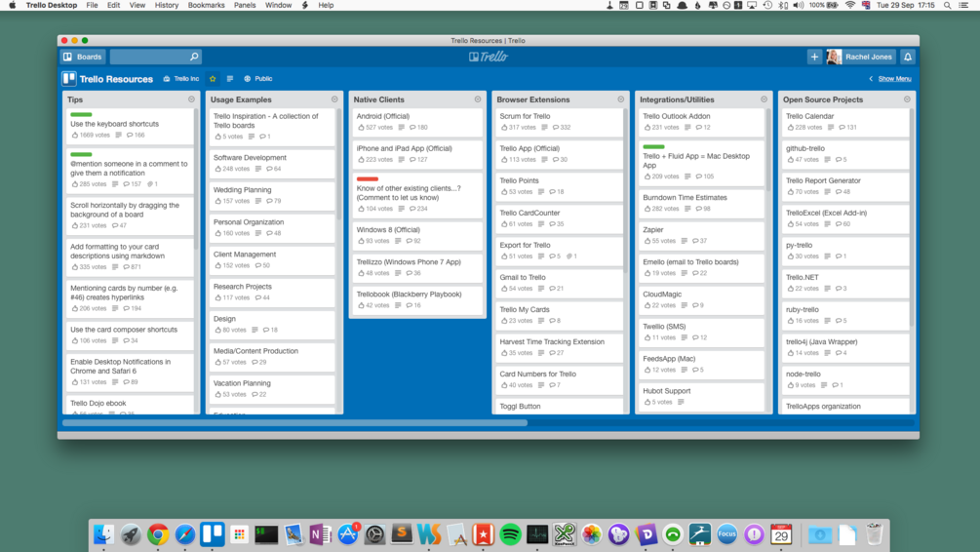Open the Integrations/Utilities list actions menu
Image resolution: width=980 pixels, height=552 pixels.
764,99
